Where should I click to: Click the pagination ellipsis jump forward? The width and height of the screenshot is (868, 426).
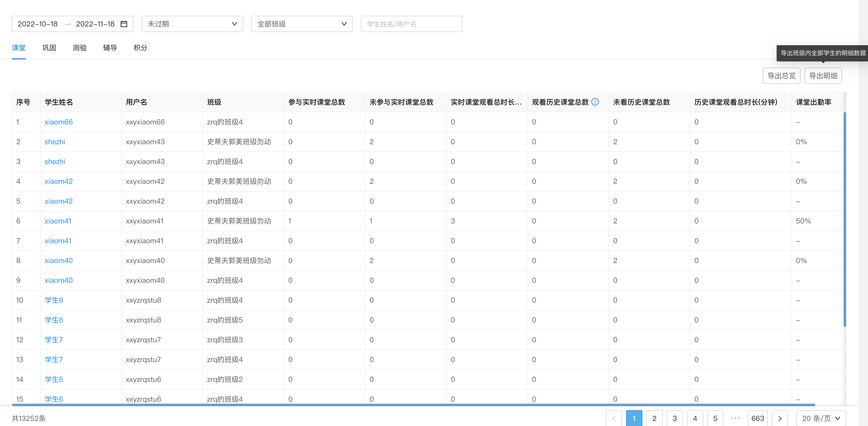[735, 418]
